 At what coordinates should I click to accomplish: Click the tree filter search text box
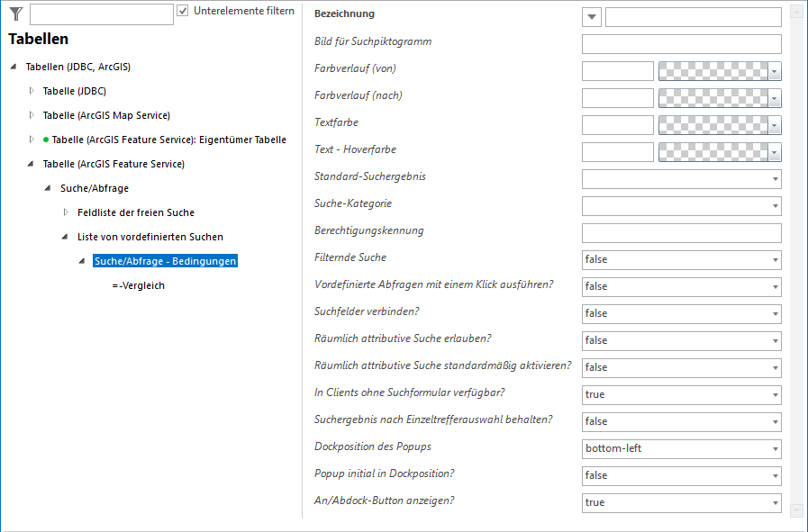[101, 14]
